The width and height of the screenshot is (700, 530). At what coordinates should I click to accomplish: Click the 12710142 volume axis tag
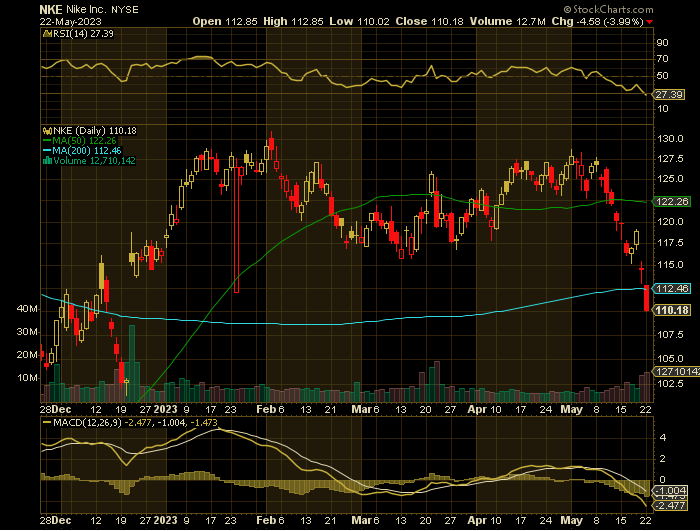coord(677,371)
